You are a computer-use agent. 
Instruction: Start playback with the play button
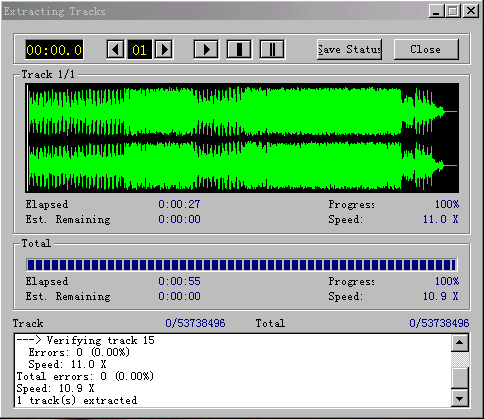point(206,50)
